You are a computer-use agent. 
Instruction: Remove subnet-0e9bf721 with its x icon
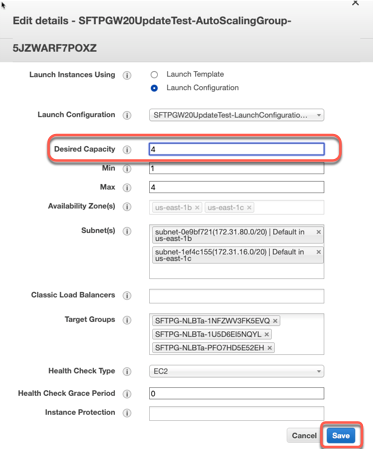[319, 232]
